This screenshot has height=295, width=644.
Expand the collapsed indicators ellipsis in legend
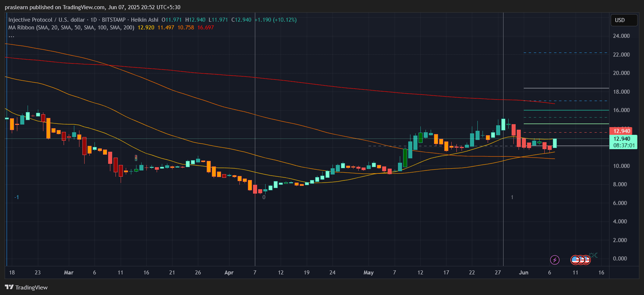pos(11,36)
